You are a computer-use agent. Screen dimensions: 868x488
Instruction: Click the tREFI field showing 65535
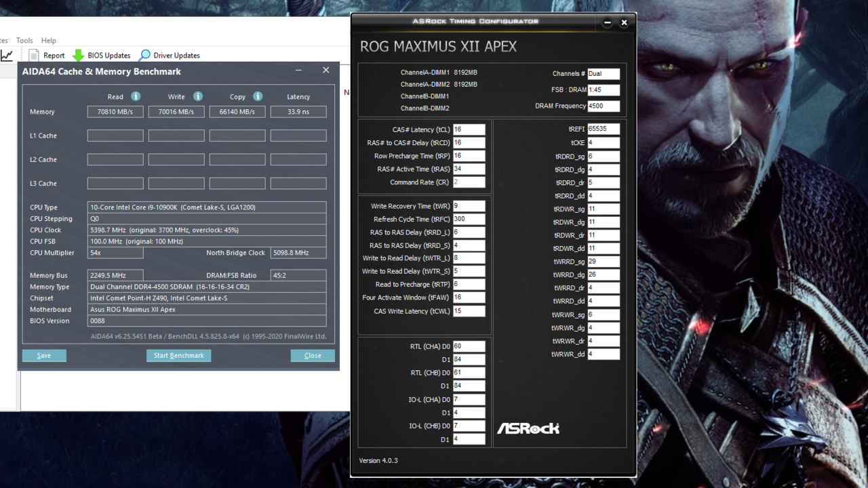pyautogui.click(x=604, y=129)
